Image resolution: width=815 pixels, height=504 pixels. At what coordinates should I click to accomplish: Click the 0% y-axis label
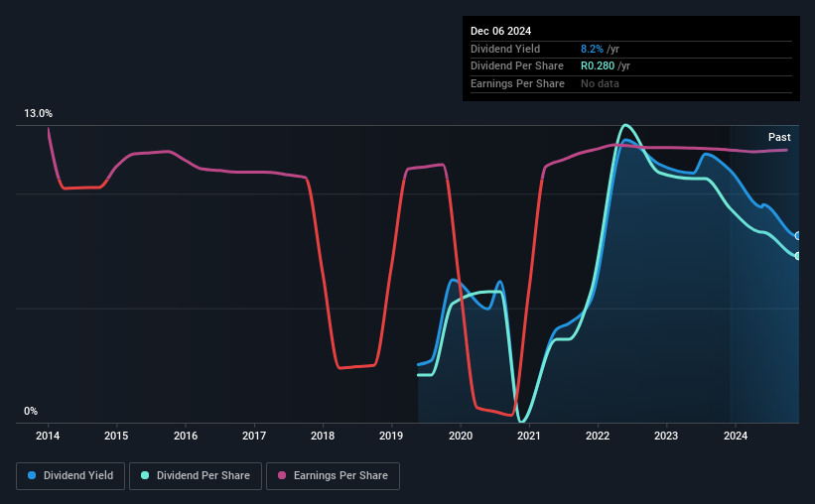(31, 411)
